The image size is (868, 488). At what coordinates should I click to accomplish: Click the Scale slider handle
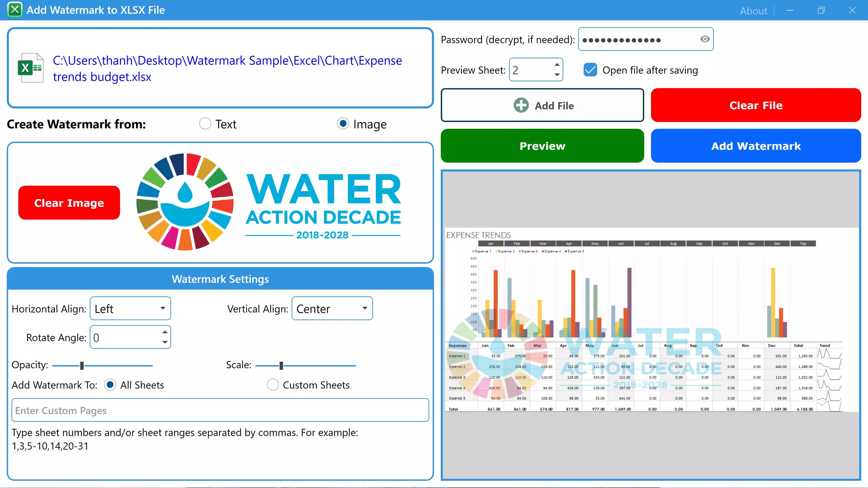281,365
